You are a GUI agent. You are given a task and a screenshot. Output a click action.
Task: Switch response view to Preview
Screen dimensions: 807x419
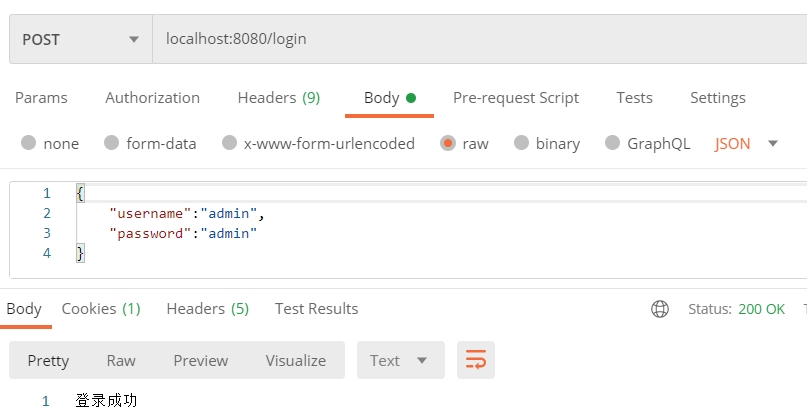[x=201, y=360]
